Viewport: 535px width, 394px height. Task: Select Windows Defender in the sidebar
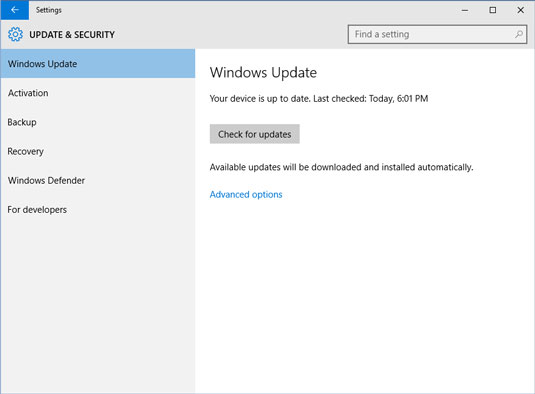[x=98, y=180]
